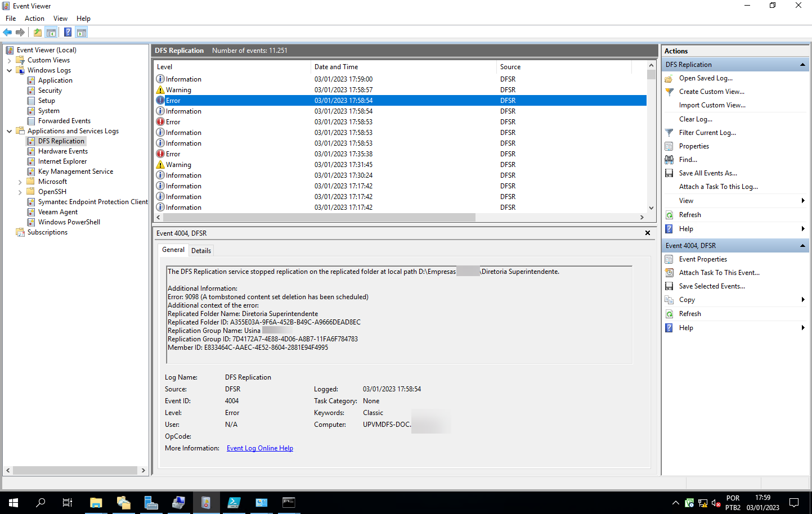Viewport: 812px width, 514px height.
Task: Switch to the Details tab
Action: click(201, 250)
